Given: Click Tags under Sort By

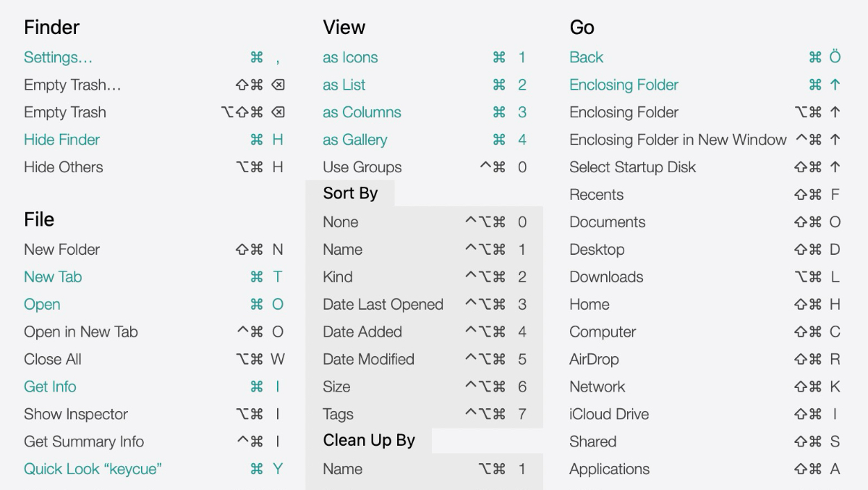Looking at the screenshot, I should point(338,414).
